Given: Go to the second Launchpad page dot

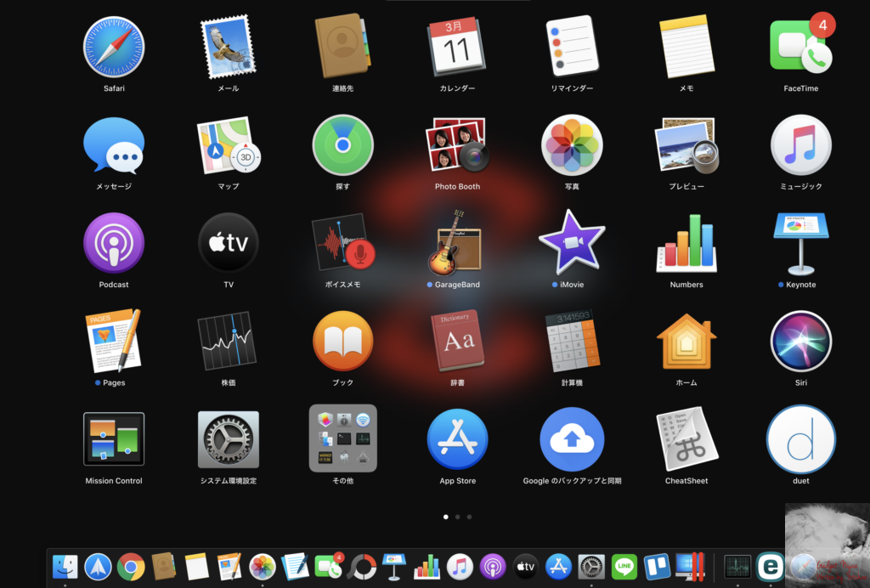Looking at the screenshot, I should coord(457,517).
